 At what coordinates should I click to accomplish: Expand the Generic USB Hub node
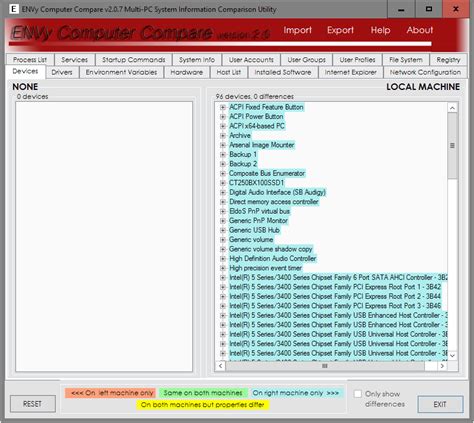(x=223, y=230)
